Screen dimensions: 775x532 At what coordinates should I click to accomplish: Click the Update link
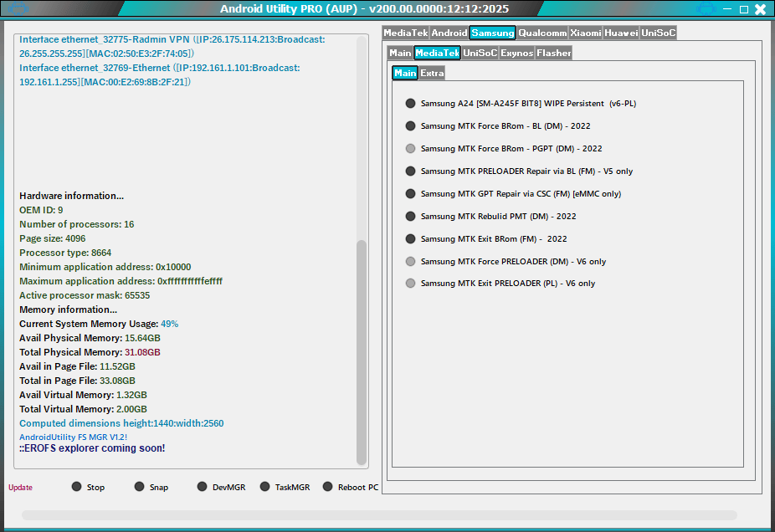19,487
